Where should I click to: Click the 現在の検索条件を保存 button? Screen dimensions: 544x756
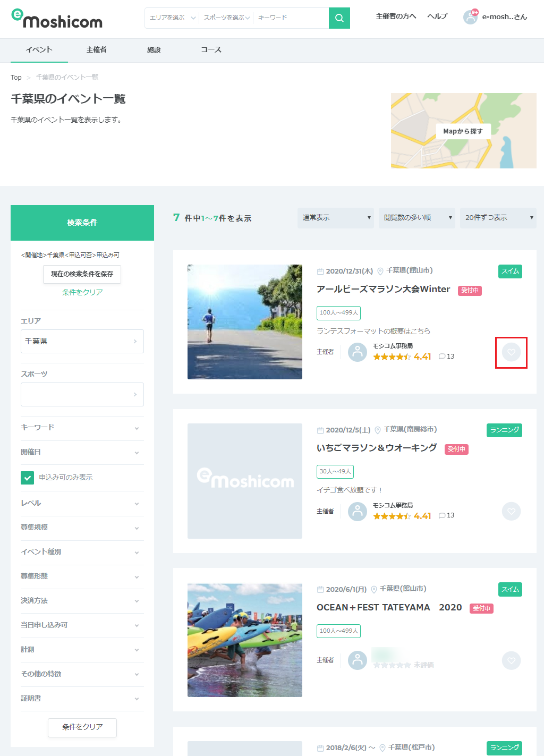click(82, 274)
